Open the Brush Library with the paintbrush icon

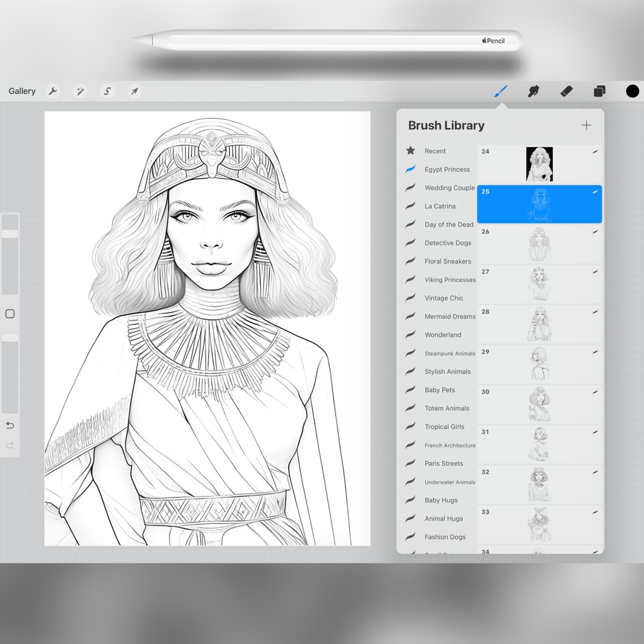pyautogui.click(x=501, y=91)
